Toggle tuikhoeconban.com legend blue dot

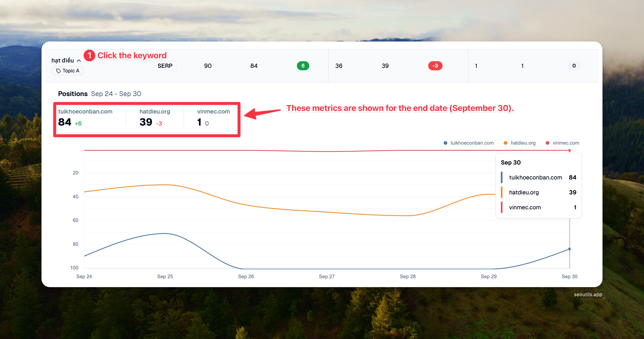(445, 143)
